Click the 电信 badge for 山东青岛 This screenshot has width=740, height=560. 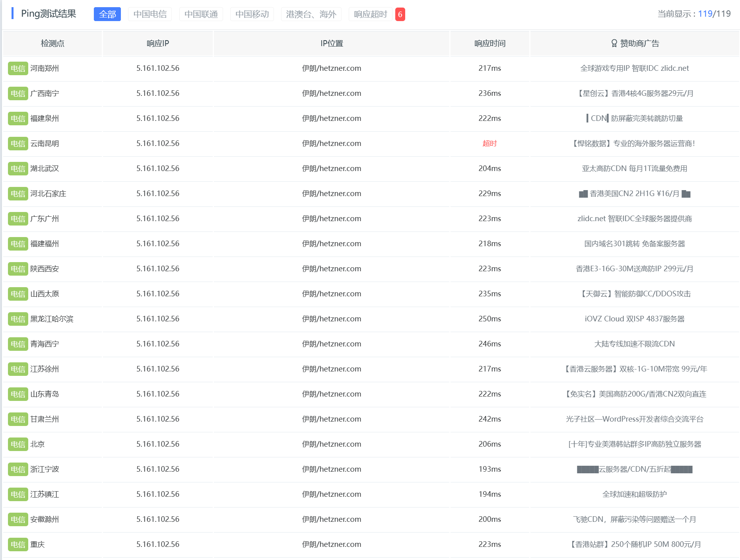18,394
